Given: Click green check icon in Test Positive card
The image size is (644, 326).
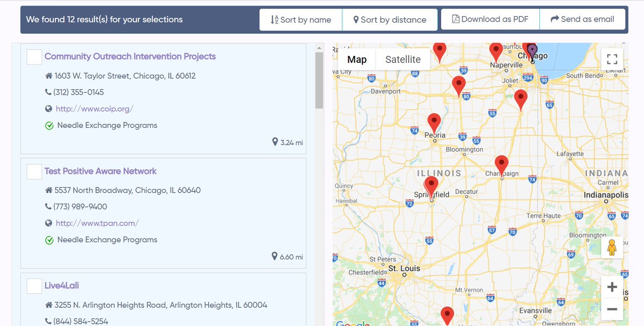Looking at the screenshot, I should click(x=49, y=240).
